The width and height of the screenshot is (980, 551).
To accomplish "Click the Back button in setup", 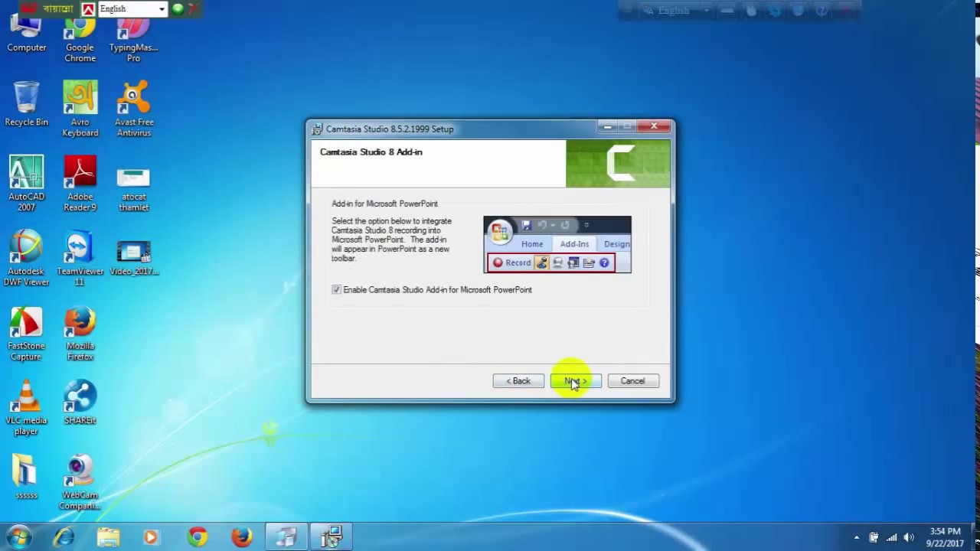I will pos(518,381).
